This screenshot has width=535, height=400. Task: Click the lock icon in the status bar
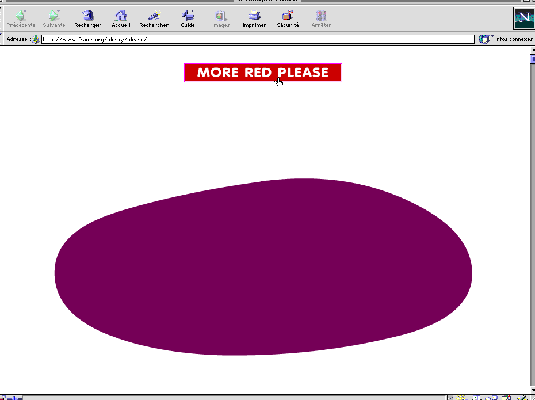pyautogui.click(x=5, y=398)
